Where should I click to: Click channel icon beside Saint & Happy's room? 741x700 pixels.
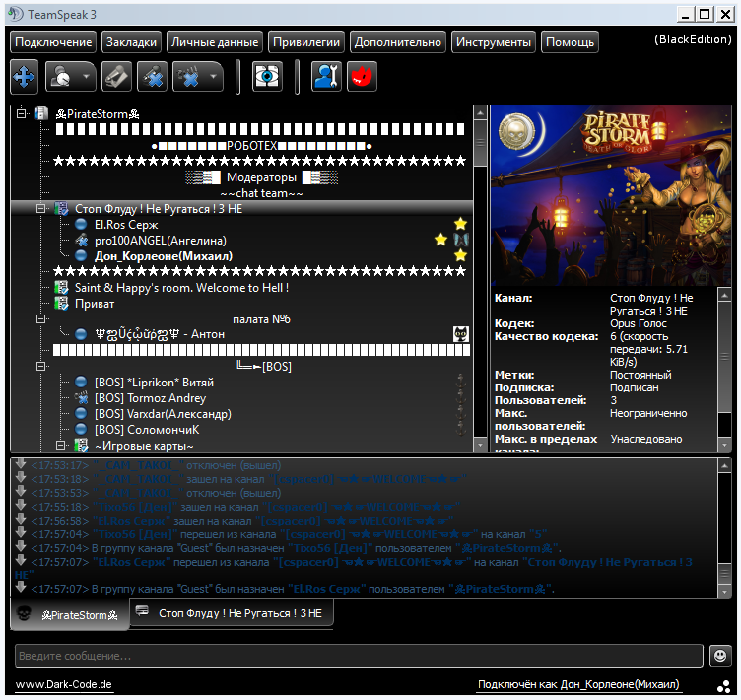click(x=61, y=288)
